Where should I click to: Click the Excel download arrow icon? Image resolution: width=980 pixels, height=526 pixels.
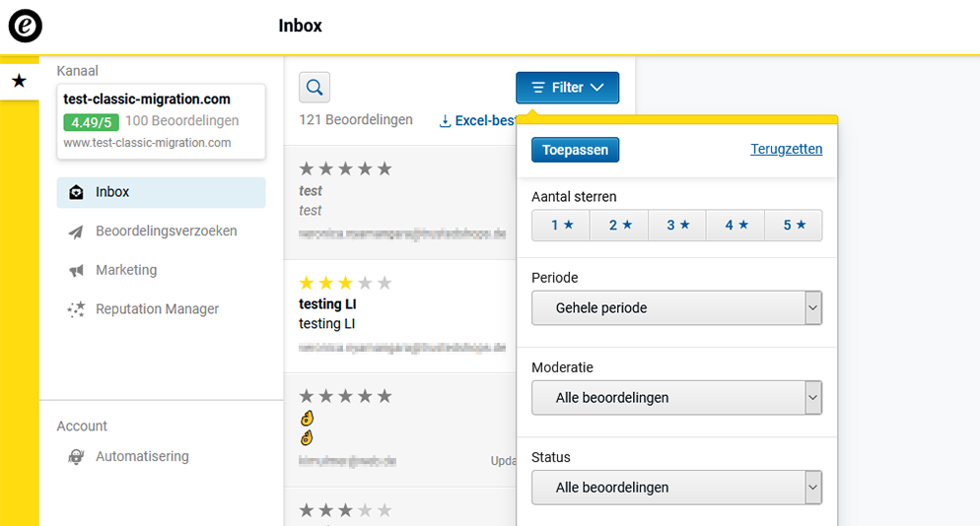tap(445, 121)
